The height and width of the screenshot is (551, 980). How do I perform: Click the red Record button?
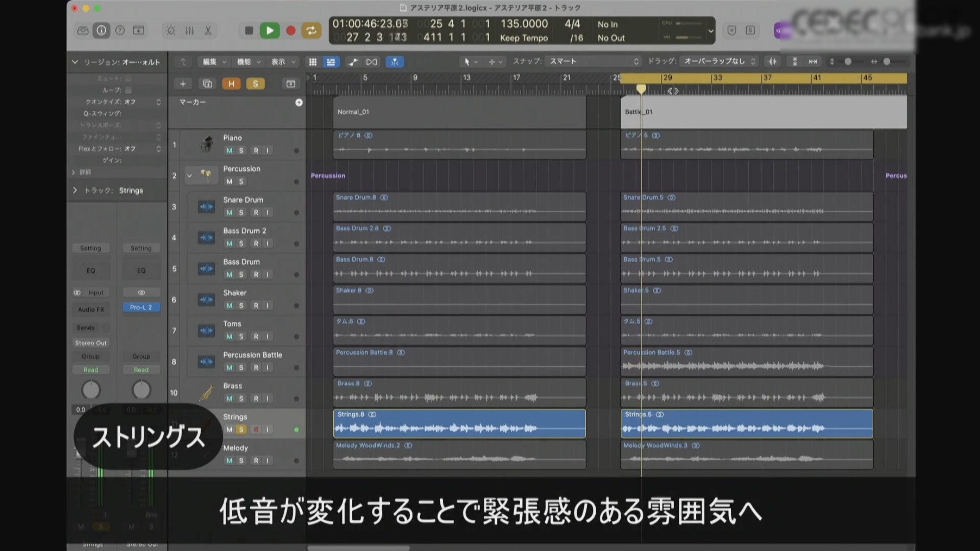click(x=291, y=31)
